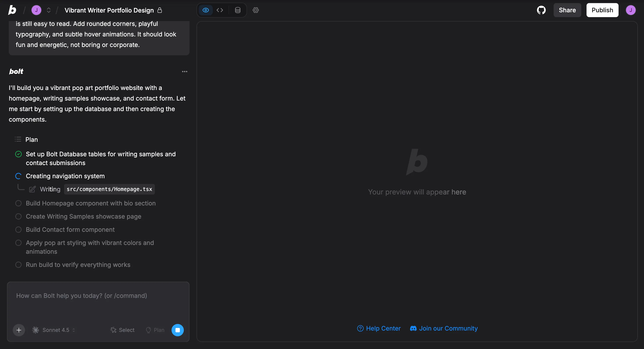Open the workspace switcher chevrons
The width and height of the screenshot is (644, 349).
(x=49, y=10)
